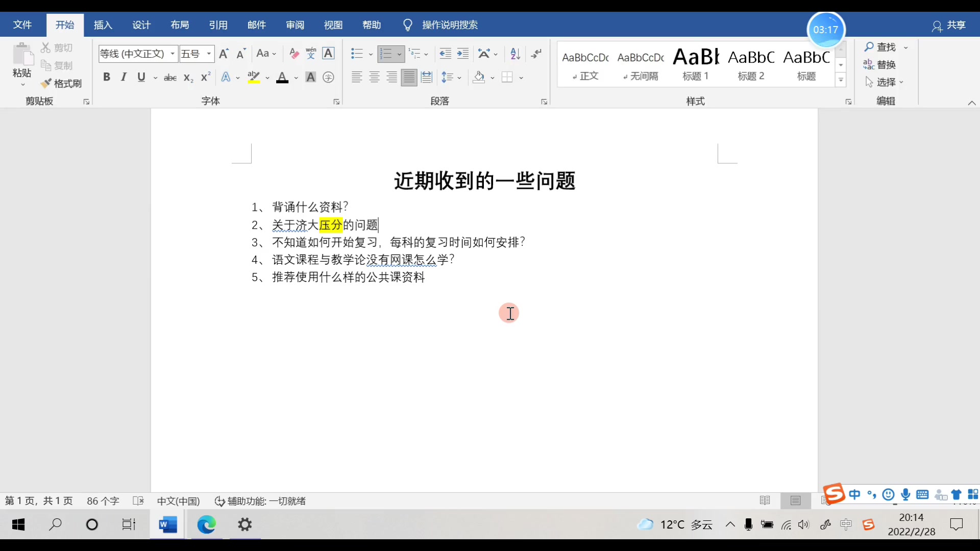The width and height of the screenshot is (980, 551).
Task: Switch to the 布局 (Layout) tab
Action: [180, 24]
